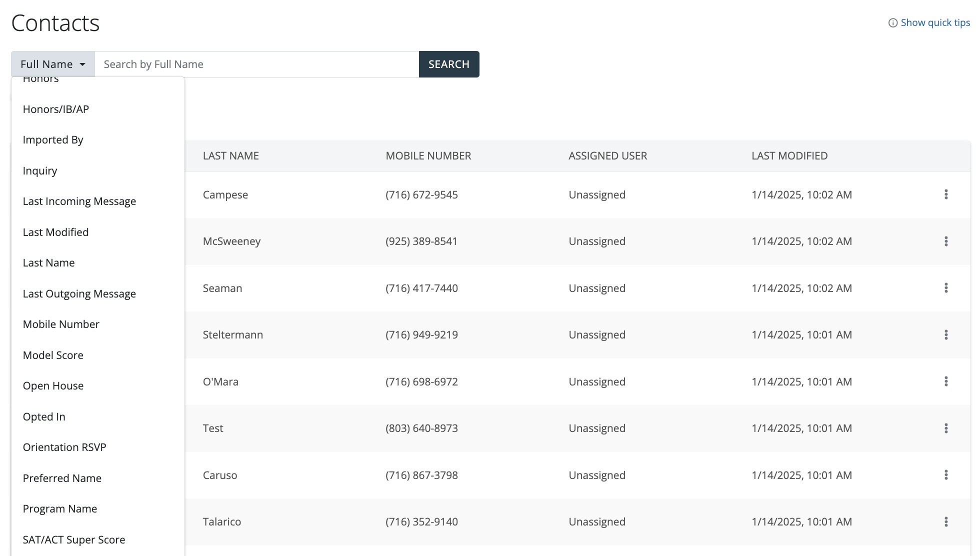Choose Mobile Number from the field list
Screen dimensions: 980x556
coord(61,324)
